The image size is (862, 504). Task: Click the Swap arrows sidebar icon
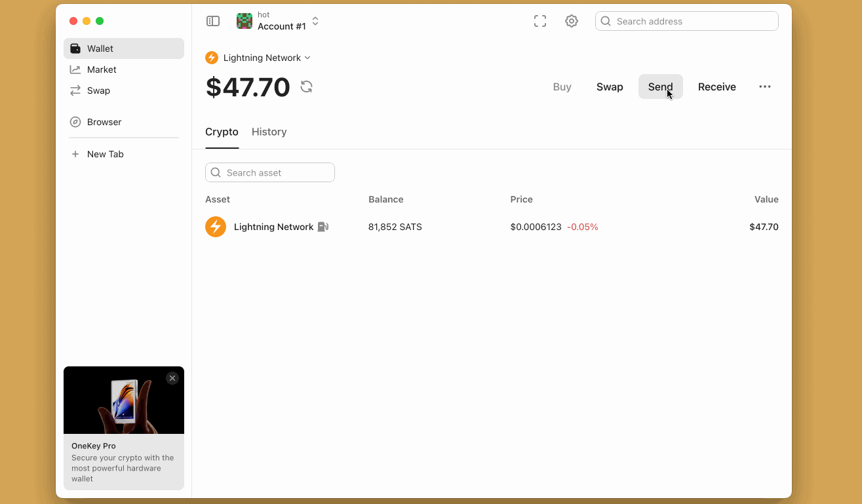75,90
